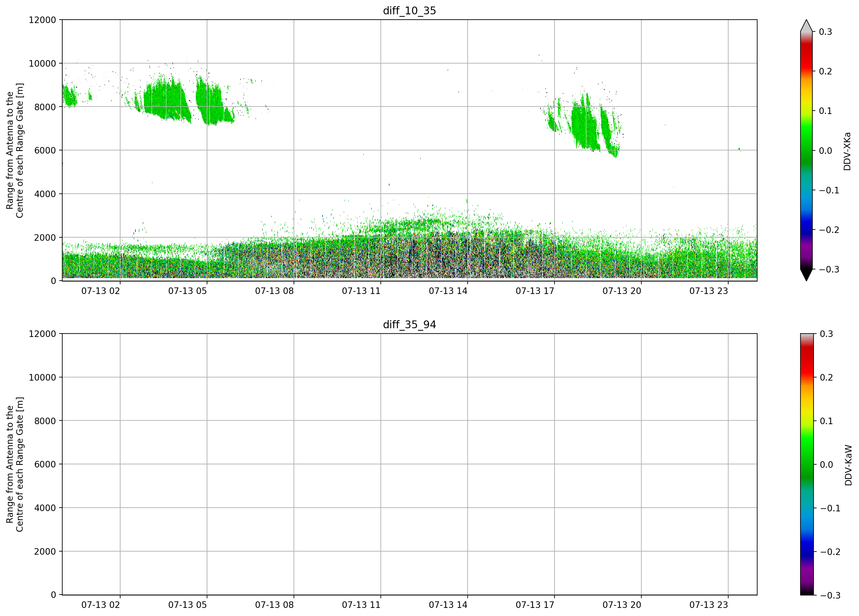Click y-tick '10000' on diff_10_35 plot
The width and height of the screenshot is (859, 616).
pyautogui.click(x=42, y=64)
